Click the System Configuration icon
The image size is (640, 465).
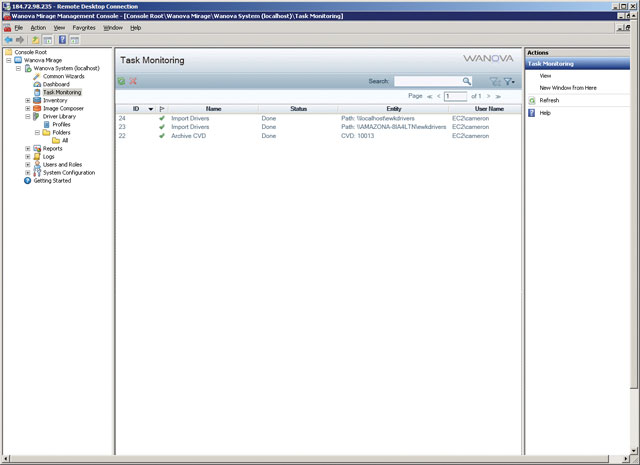pos(37,173)
